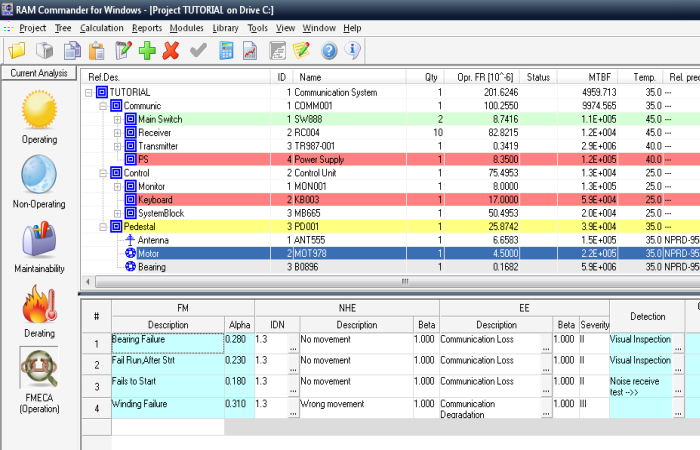Click the copy documents toolbar icon
This screenshot has width=700, height=450.
pos(72,50)
